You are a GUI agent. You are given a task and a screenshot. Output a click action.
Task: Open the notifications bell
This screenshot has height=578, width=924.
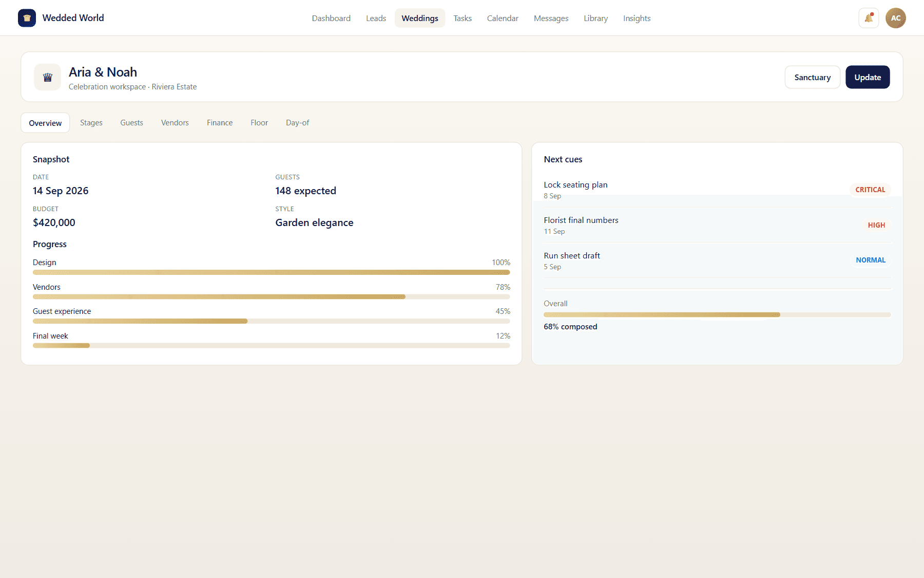pos(869,18)
